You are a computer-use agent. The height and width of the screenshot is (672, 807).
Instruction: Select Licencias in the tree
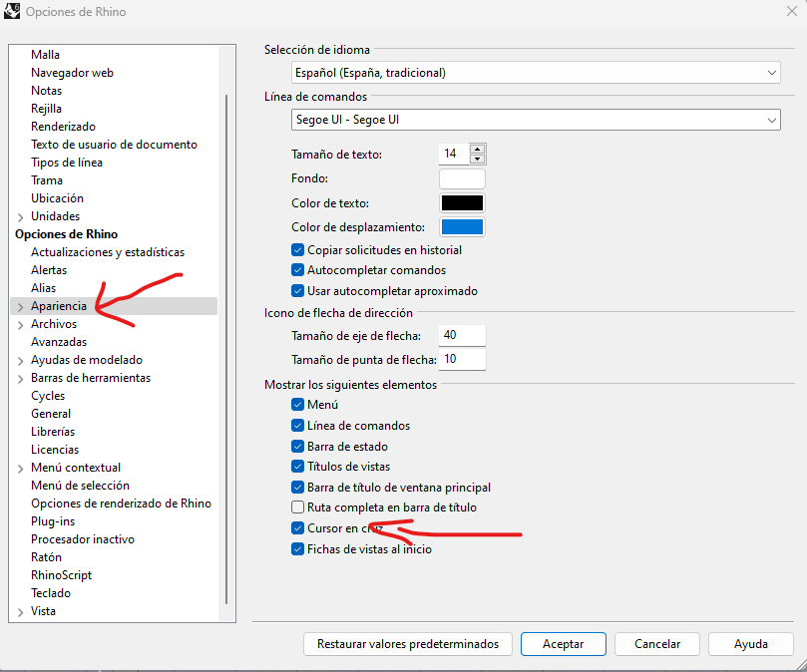point(55,450)
